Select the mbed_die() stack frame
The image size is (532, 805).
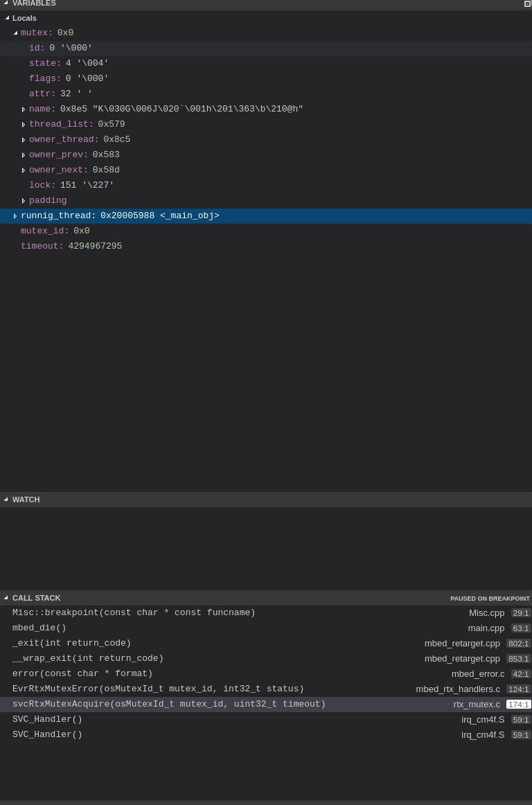click(266, 628)
